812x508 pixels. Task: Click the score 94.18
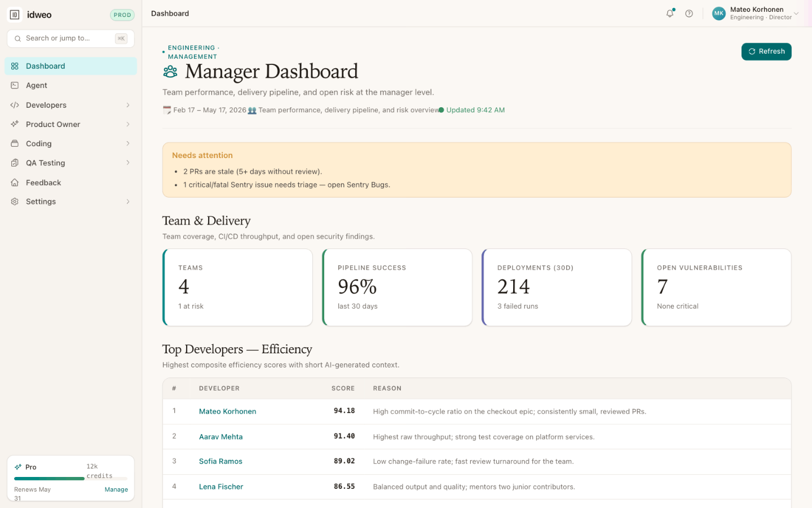344,411
